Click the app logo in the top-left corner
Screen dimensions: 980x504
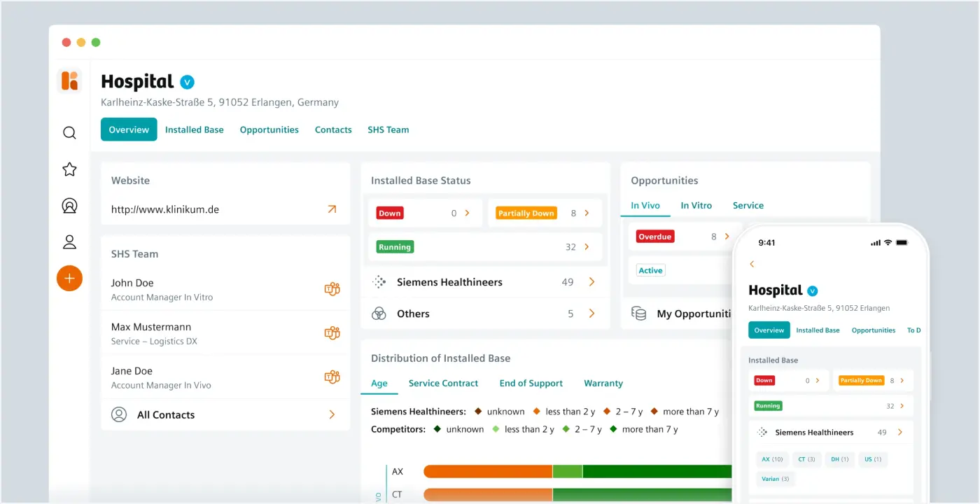[69, 80]
